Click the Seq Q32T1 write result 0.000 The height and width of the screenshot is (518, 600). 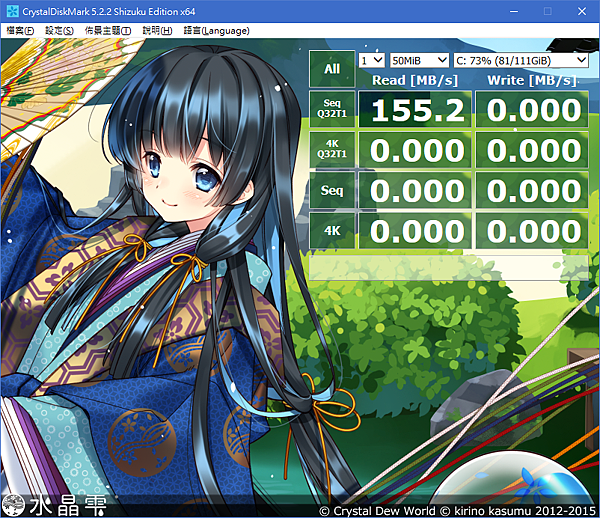coord(532,109)
